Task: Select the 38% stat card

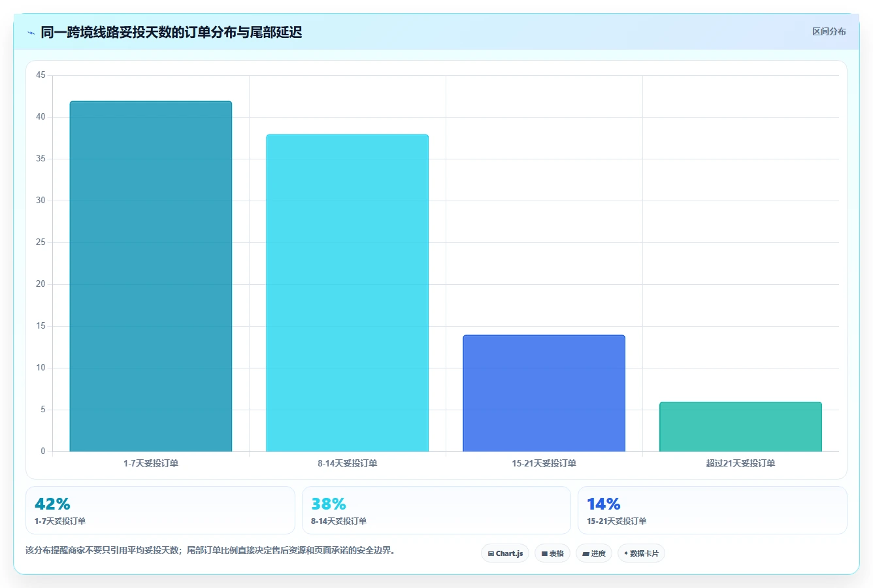Action: 436,510
